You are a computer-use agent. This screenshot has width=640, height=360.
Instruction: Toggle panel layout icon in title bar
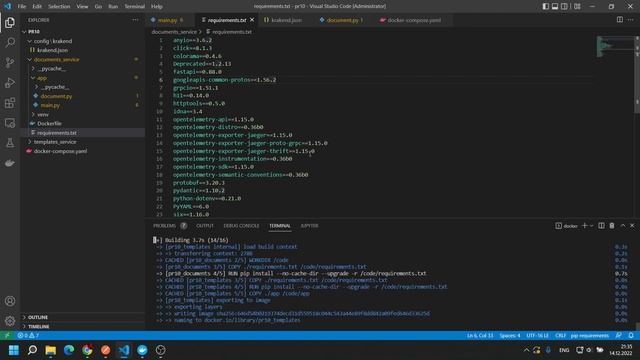555,6
